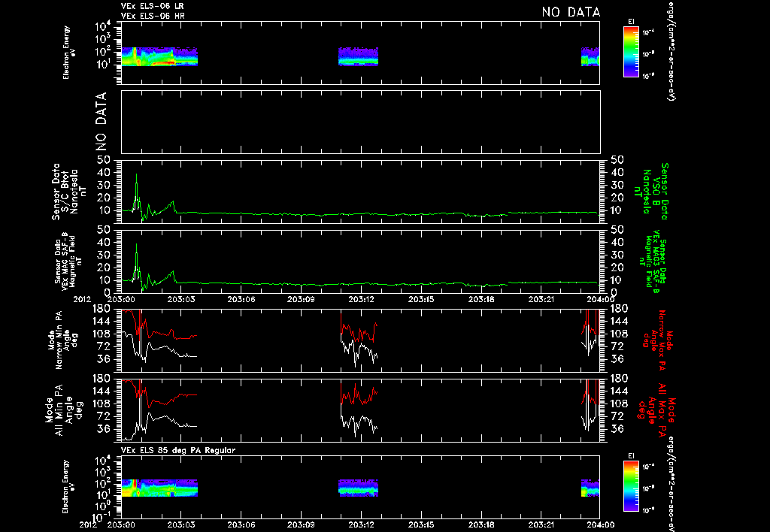
Task: Click the first data segment of the top spectrogram
Action: [159, 56]
